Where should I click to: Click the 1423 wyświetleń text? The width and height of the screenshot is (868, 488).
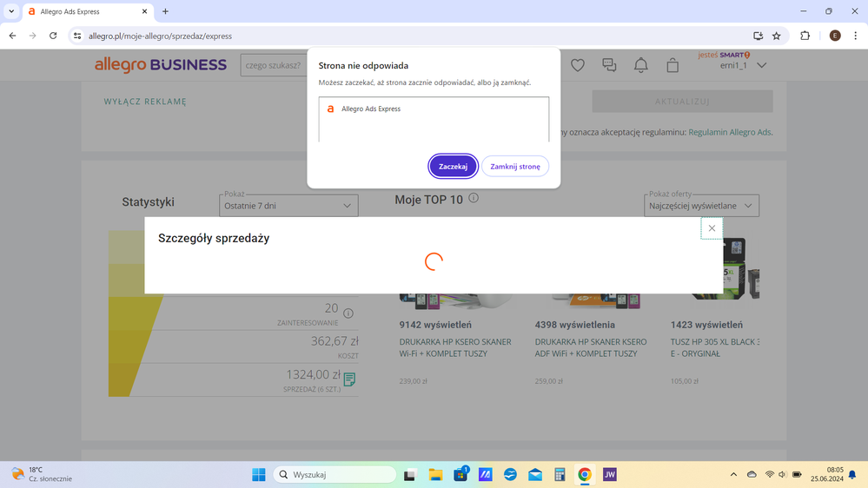(706, 325)
